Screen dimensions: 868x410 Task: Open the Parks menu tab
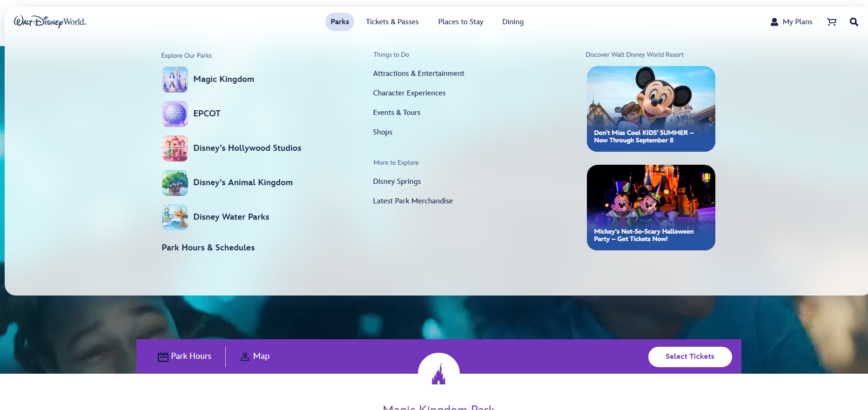point(340,22)
